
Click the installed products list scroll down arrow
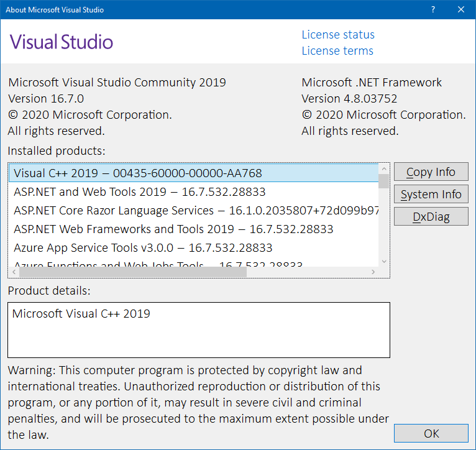point(384,262)
